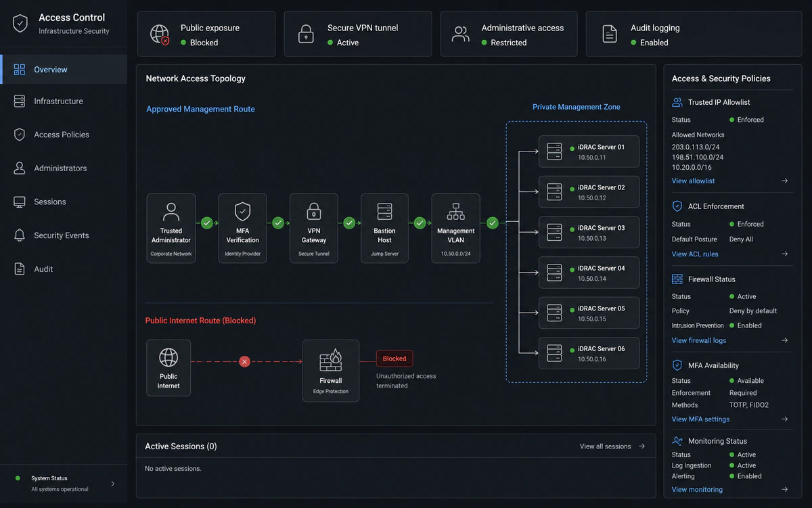Click the Access Control shield logo
This screenshot has height=508, width=812.
(21, 24)
